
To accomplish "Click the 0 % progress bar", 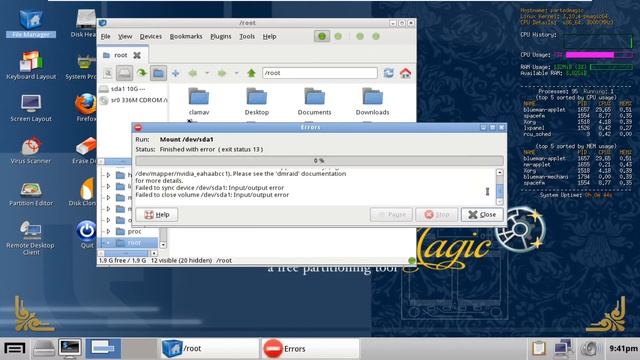I will (x=319, y=161).
